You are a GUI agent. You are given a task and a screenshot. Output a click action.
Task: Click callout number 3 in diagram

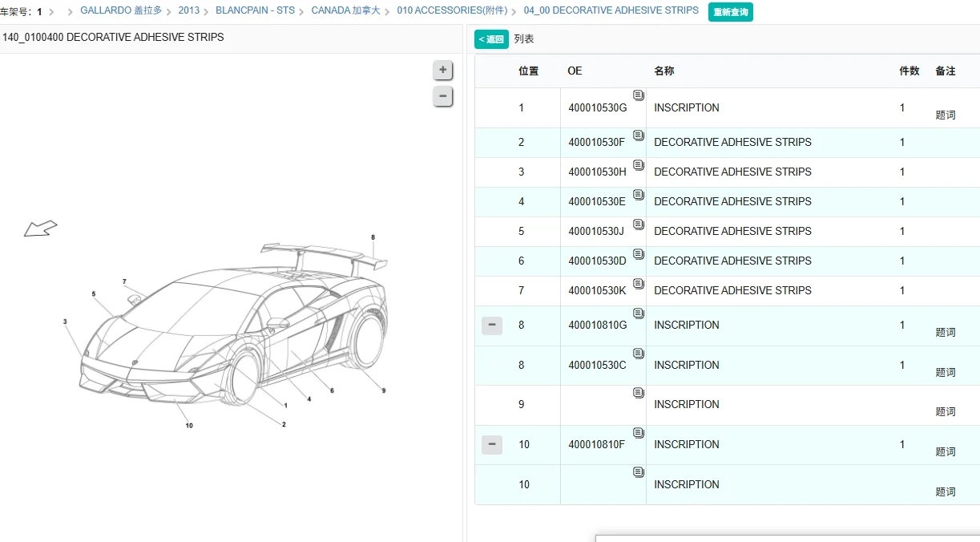(x=65, y=322)
